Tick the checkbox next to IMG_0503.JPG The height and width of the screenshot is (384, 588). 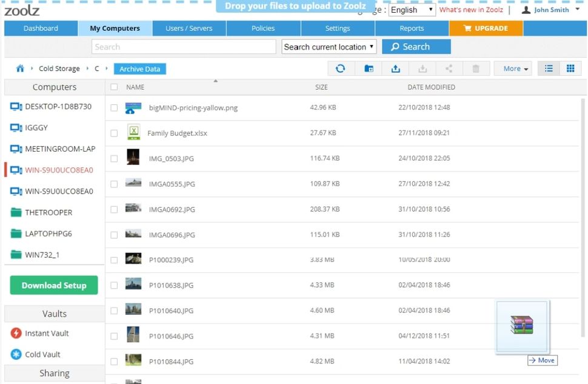click(x=114, y=158)
